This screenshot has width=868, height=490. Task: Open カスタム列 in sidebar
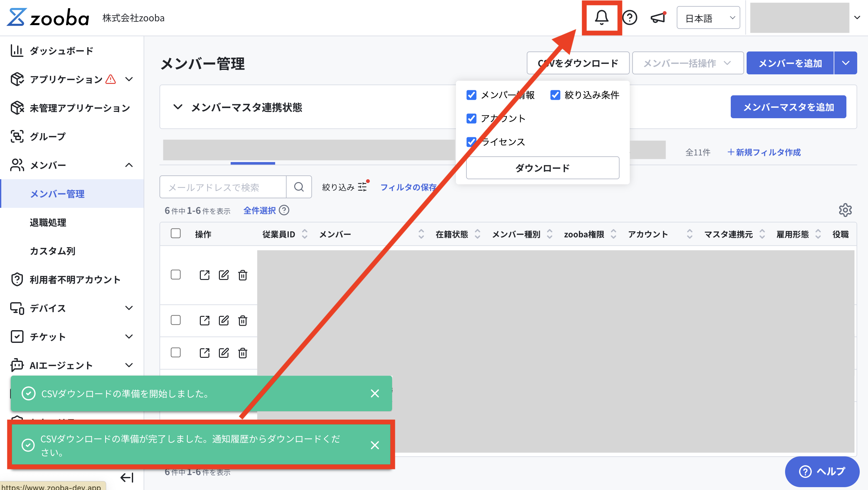point(72,251)
